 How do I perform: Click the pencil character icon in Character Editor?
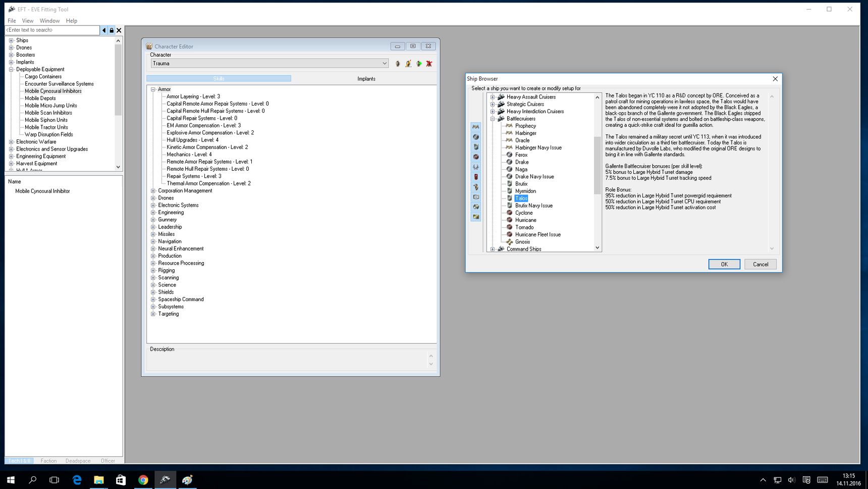click(408, 64)
